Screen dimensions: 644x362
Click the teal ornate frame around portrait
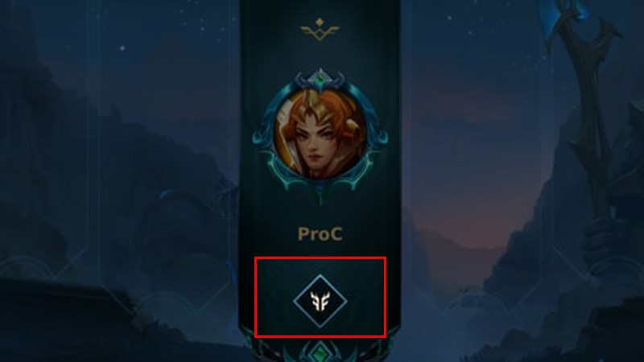point(320,135)
